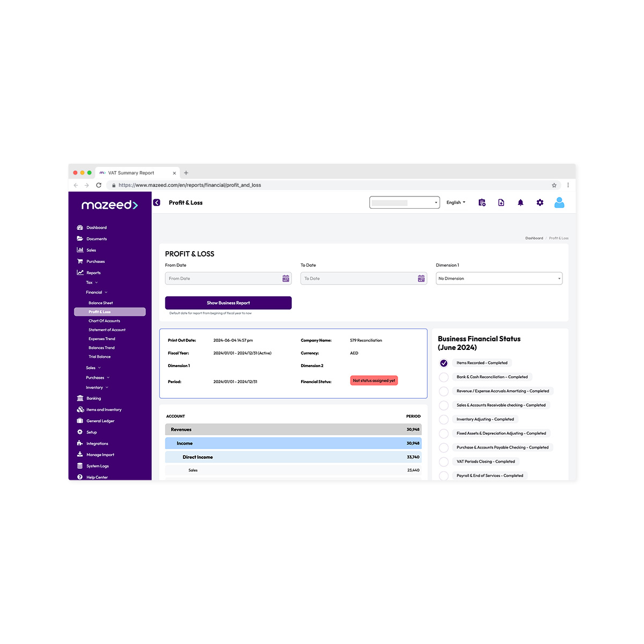Click the Items and Inventory cubes icon
This screenshot has width=644, height=644.
(80, 409)
